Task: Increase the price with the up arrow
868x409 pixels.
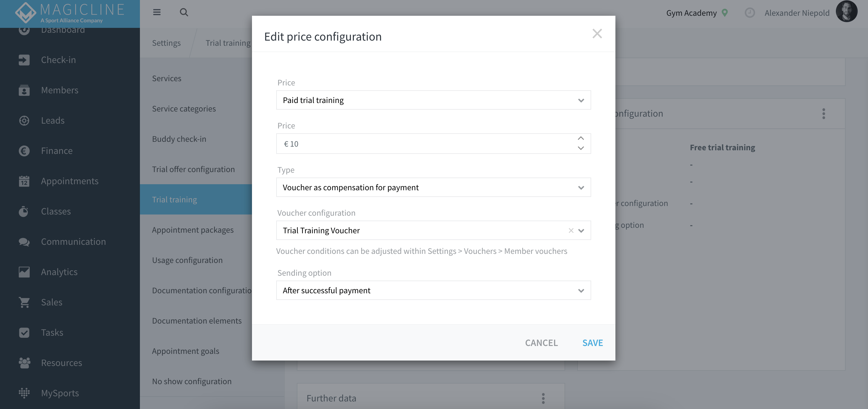Action: pyautogui.click(x=581, y=138)
